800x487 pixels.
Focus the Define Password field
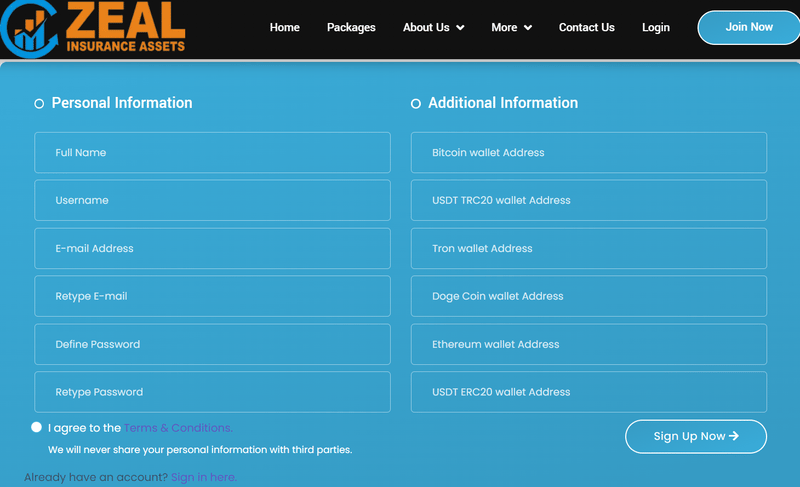click(212, 344)
